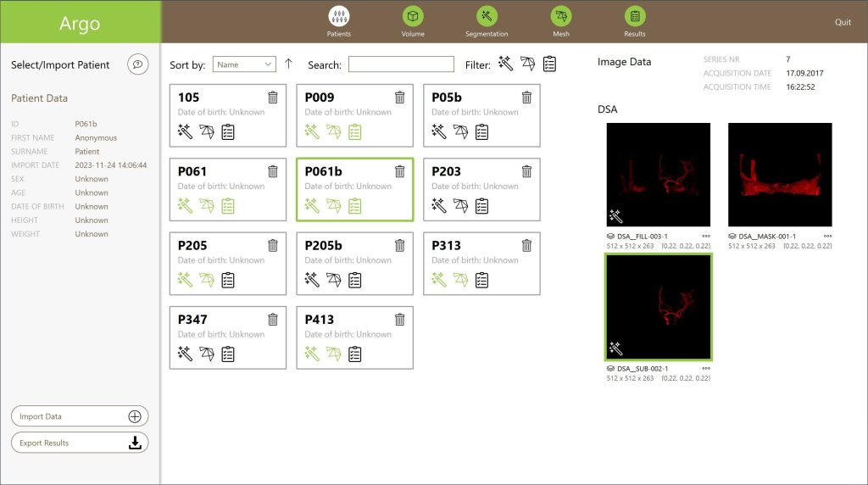Select the DSA_FILL-003-1 thumbnail

tap(658, 175)
